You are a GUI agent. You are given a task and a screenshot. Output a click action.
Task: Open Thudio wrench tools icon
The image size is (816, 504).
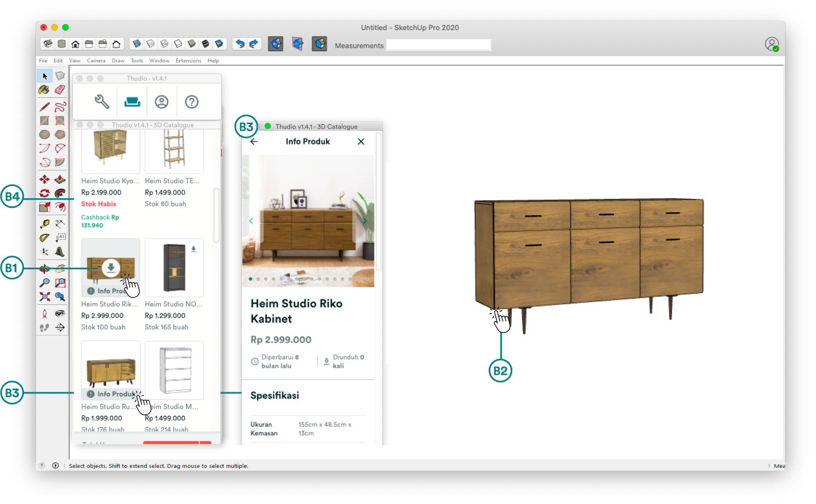pyautogui.click(x=102, y=102)
